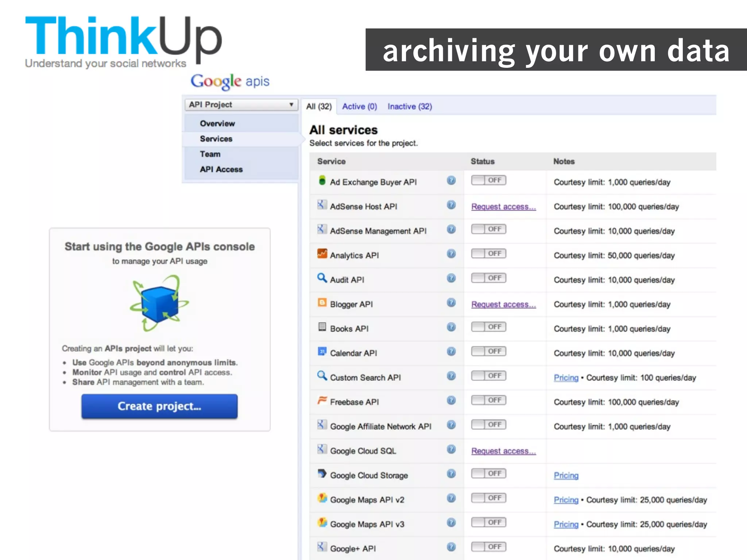
Task: Click the AdSense Host API icon
Action: (x=322, y=205)
